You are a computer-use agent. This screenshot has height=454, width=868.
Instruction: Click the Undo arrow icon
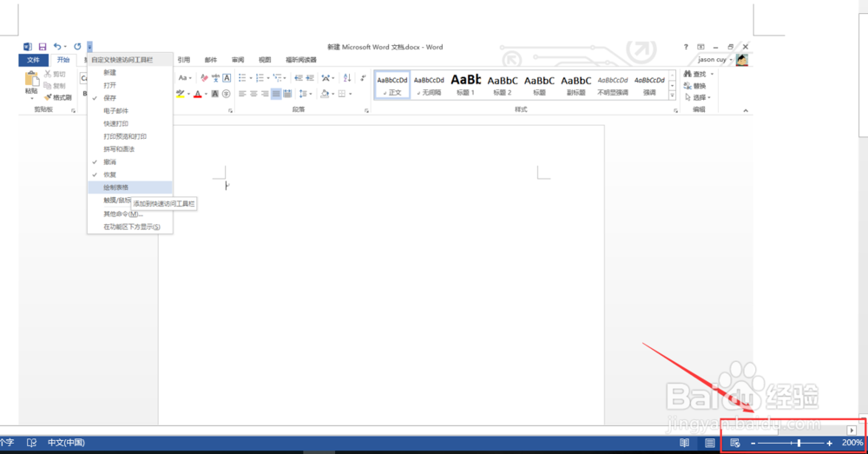point(57,47)
